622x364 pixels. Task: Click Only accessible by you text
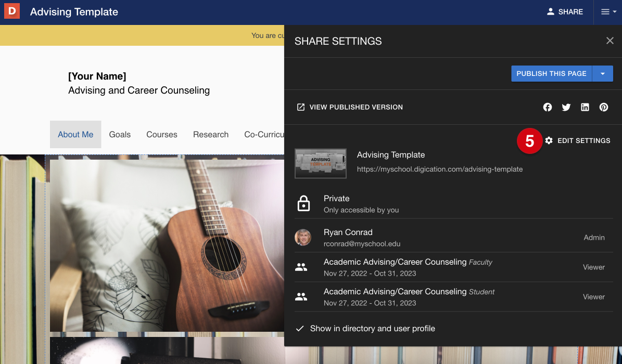point(361,210)
